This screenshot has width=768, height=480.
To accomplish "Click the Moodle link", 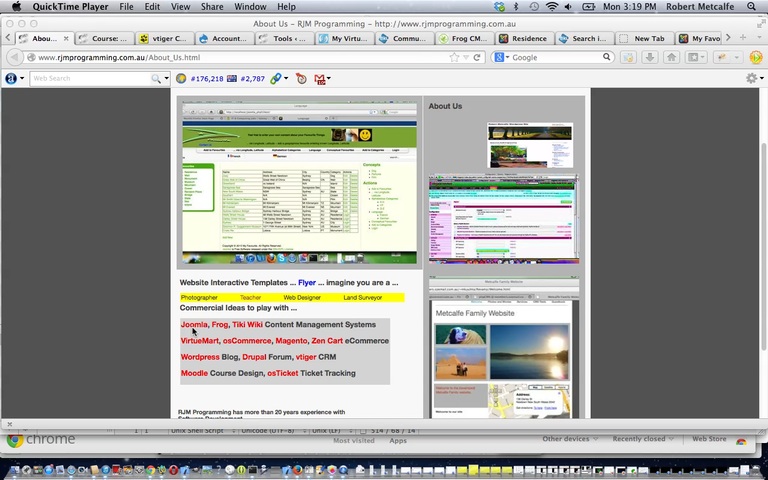I will tap(194, 373).
